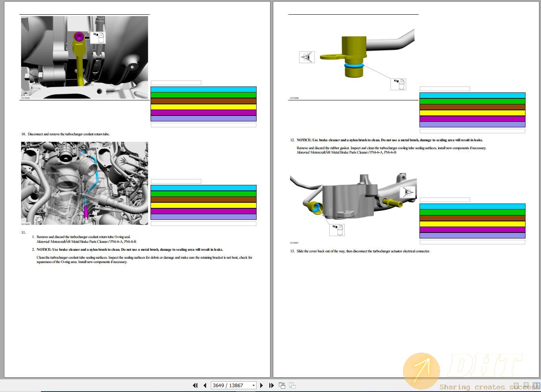Click cyan bar in top-left color legend
541x392 pixels.
[203, 90]
